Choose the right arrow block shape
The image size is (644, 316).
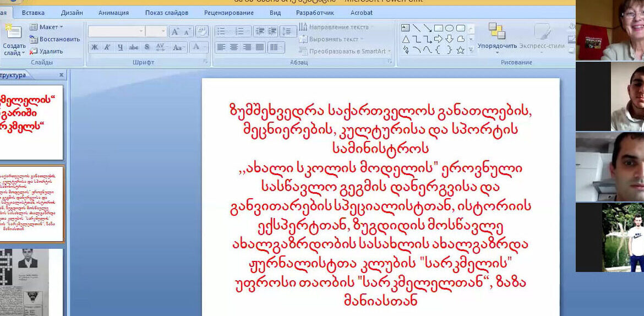[438, 39]
